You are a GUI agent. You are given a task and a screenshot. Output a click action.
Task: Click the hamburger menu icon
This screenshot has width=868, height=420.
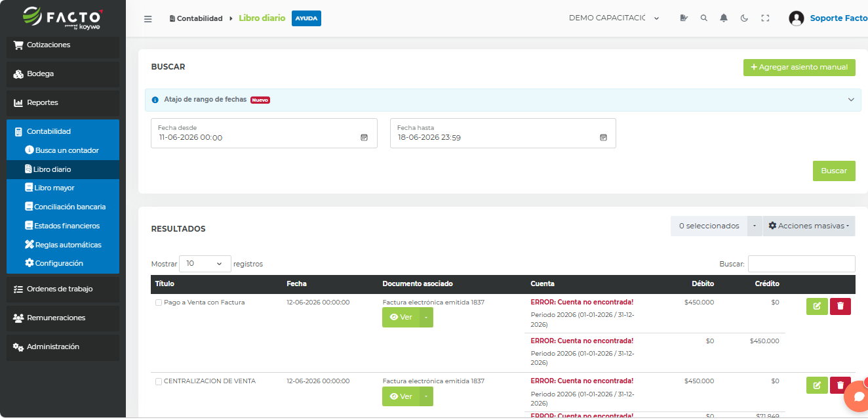point(148,19)
